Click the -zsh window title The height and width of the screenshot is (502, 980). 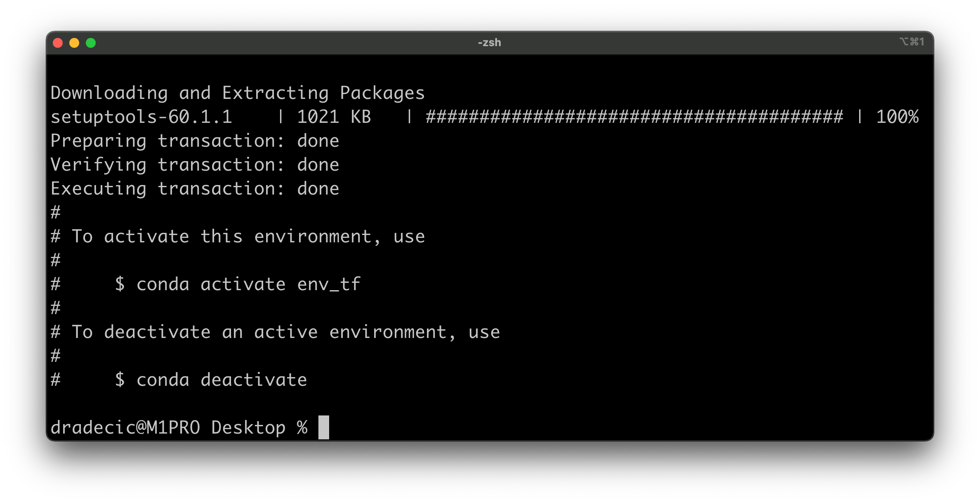point(489,42)
